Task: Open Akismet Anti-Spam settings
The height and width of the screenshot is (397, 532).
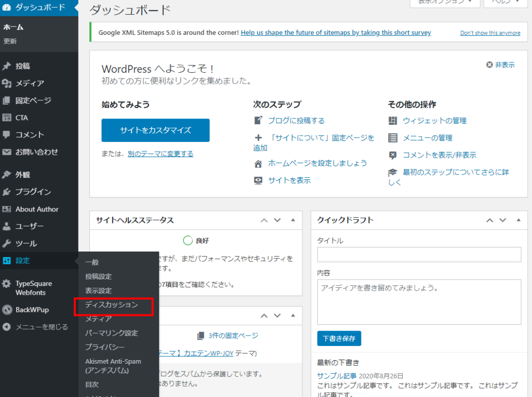Action: tap(113, 366)
